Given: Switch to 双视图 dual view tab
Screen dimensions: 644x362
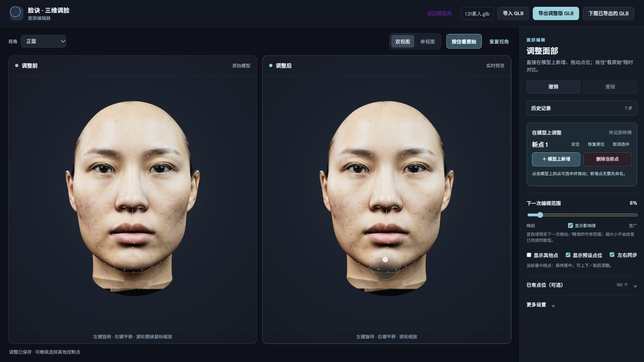Looking at the screenshot, I should [x=403, y=41].
